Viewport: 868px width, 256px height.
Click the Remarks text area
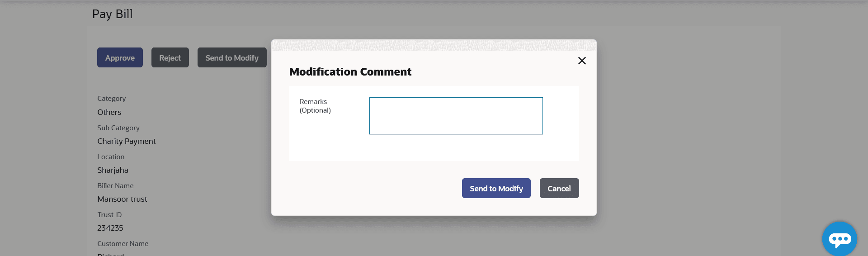coord(456,116)
